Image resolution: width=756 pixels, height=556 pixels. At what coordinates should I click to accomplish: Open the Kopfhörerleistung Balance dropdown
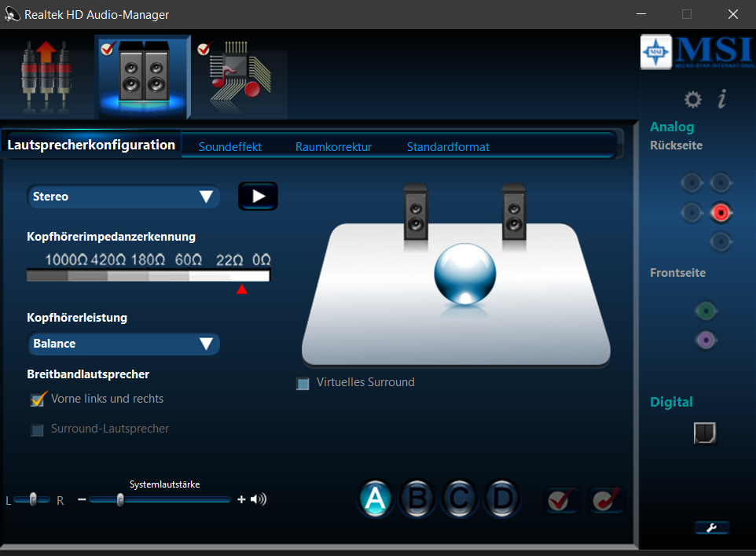pyautogui.click(x=123, y=344)
